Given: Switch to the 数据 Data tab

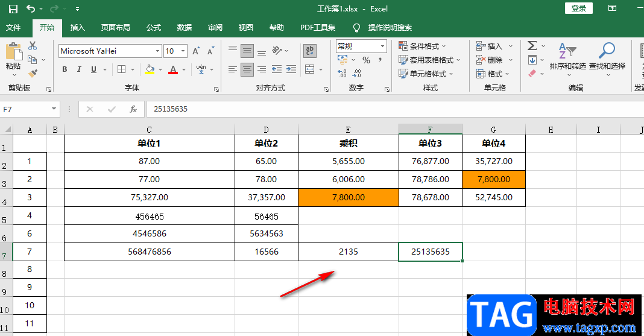Looking at the screenshot, I should [185, 28].
